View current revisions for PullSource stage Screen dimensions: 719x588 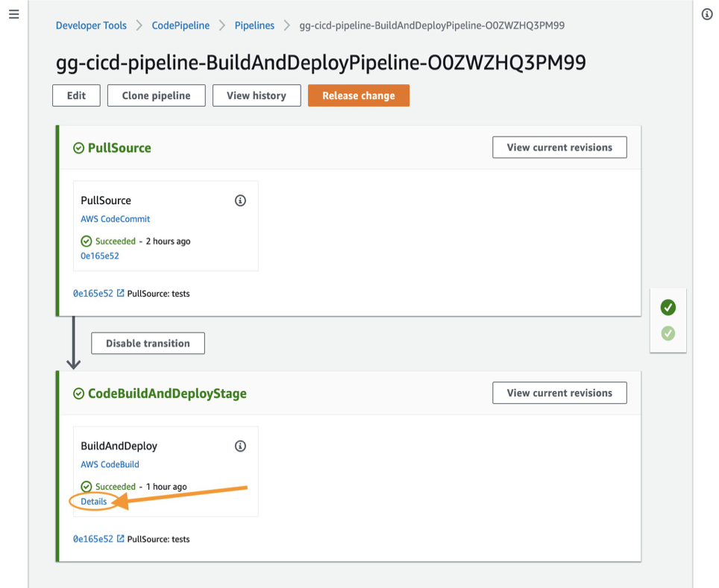coord(559,147)
